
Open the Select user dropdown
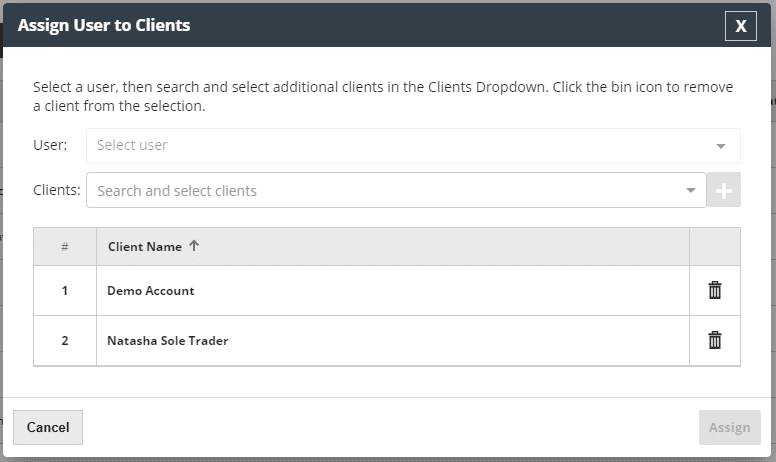400,145
